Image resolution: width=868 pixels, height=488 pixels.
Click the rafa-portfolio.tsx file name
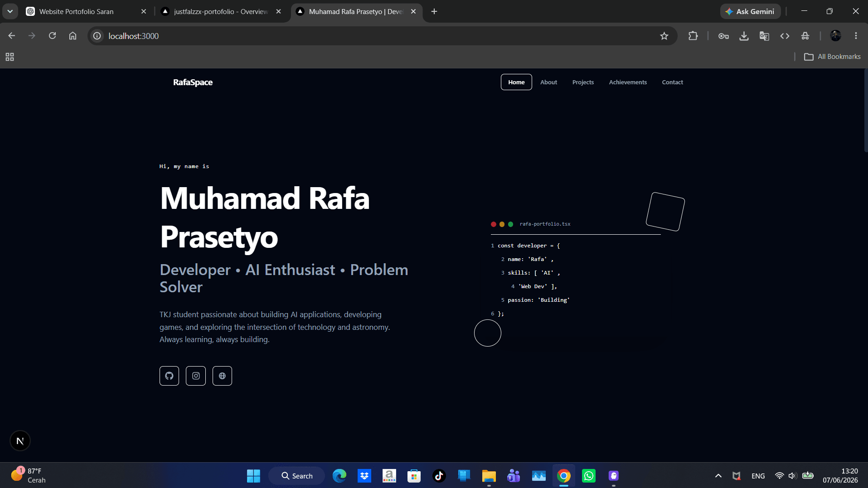click(545, 224)
